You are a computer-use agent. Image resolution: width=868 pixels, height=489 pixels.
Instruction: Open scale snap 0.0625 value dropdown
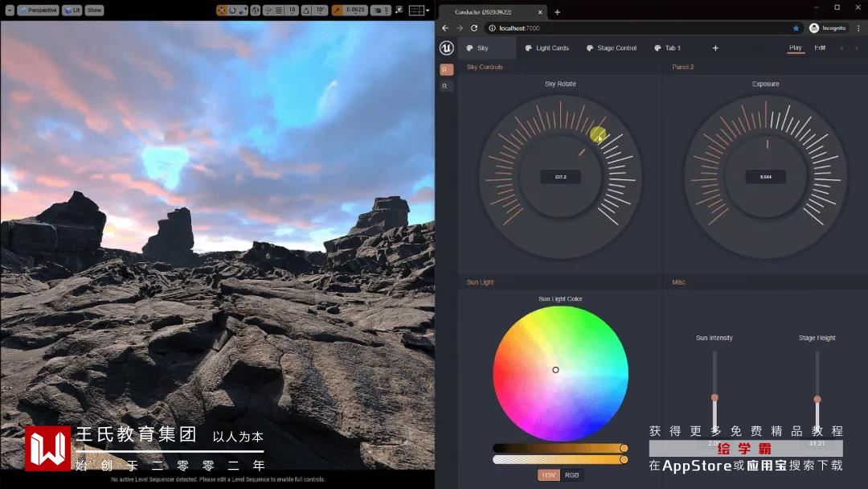pos(355,10)
